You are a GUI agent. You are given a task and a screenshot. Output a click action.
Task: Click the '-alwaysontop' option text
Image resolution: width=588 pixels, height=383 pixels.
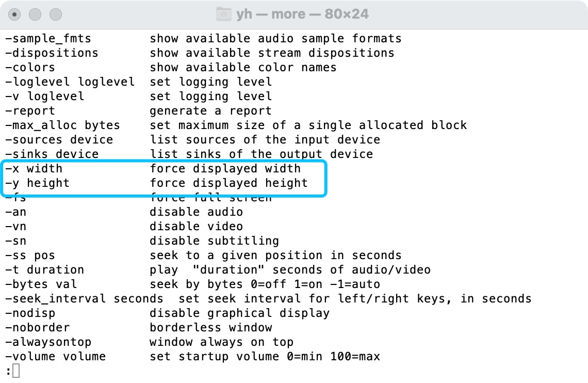48,342
